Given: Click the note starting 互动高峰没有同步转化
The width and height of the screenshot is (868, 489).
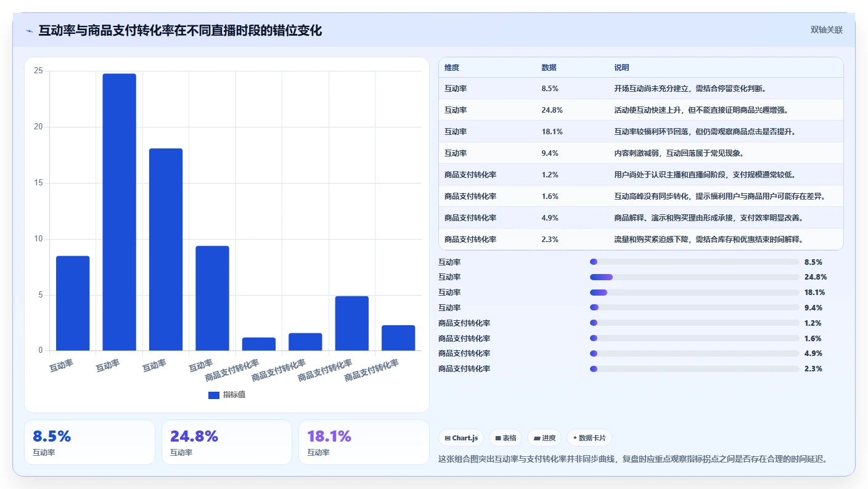Looking at the screenshot, I should point(720,196).
